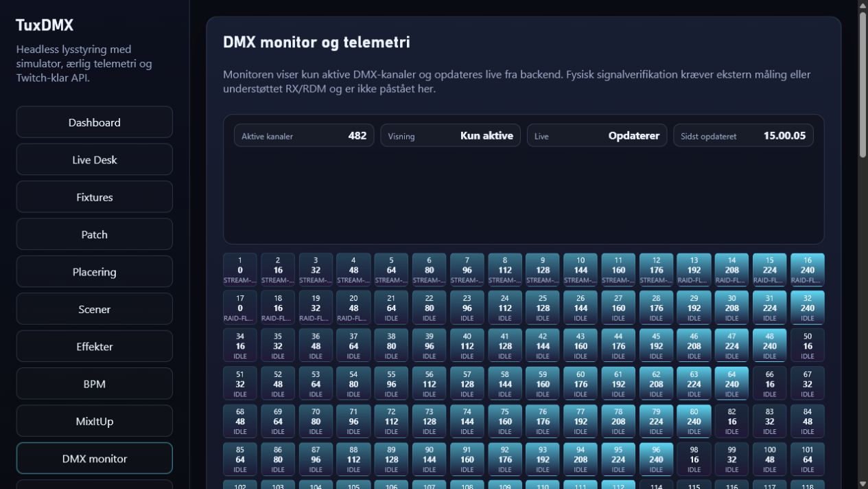This screenshot has height=489, width=868.
Task: Select DMX channel 68 cell
Action: tap(240, 421)
